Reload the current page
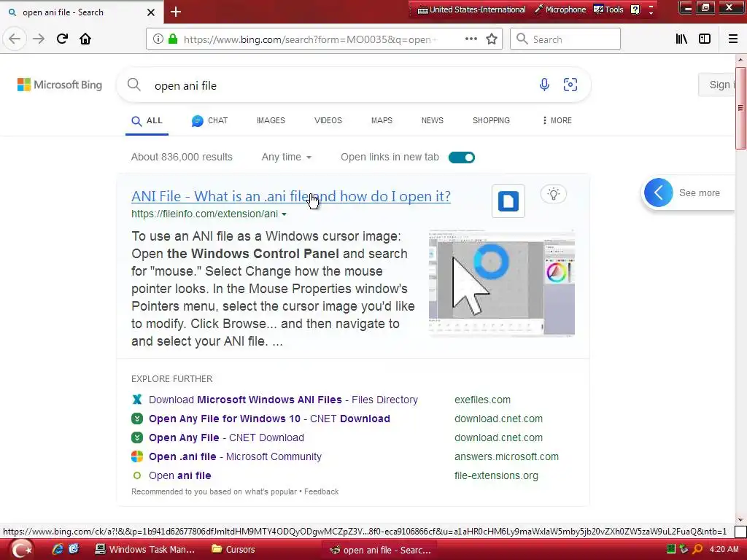Viewport: 747px width, 560px height. pyautogui.click(x=62, y=39)
